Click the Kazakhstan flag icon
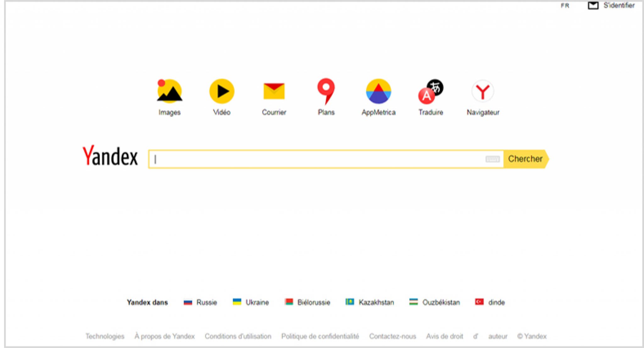This screenshot has height=348, width=644. point(350,302)
